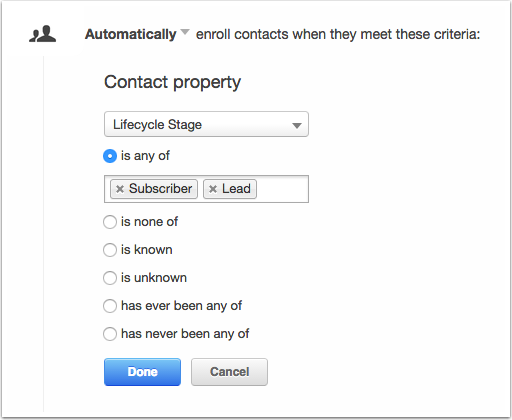Screen dimensions: 512x420
Task: Click the 'is any of' label text
Action: (x=145, y=156)
